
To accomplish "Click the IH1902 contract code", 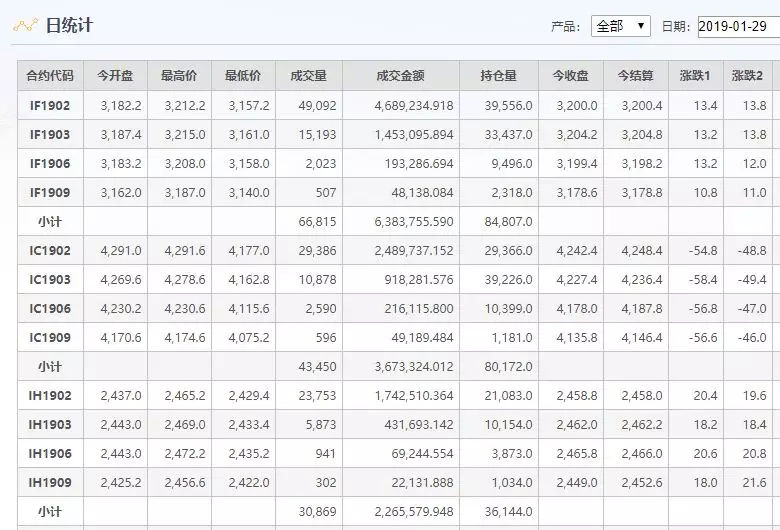I will coord(50,396).
